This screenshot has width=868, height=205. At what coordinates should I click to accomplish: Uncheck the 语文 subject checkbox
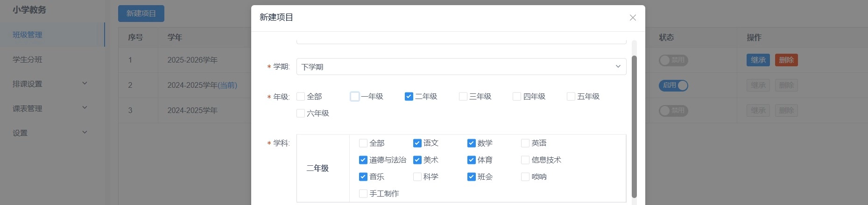[417, 143]
